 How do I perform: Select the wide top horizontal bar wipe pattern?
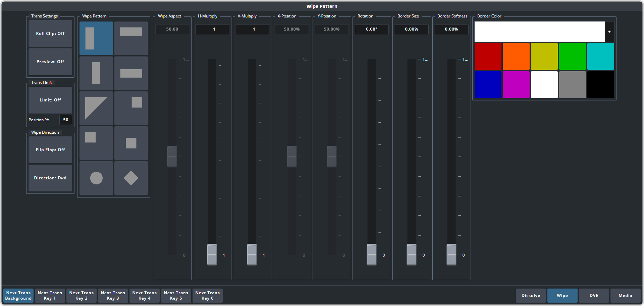131,38
